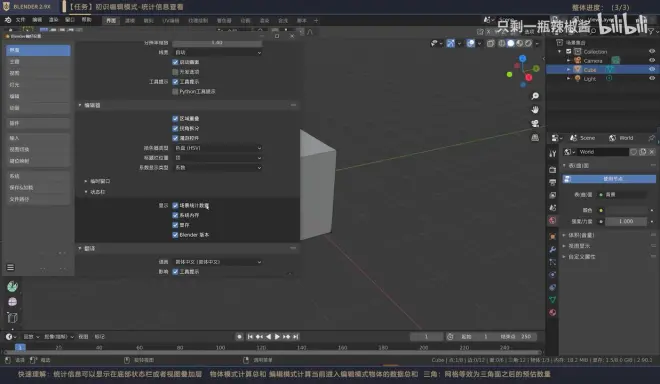
Task: Switch perspective/orthographic with the grid icon
Action: (535, 137)
